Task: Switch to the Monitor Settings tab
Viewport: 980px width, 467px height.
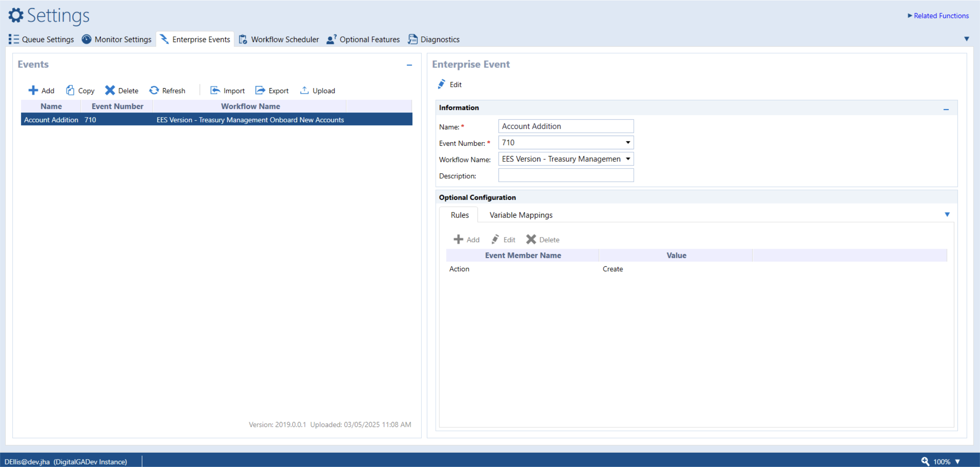Action: (117, 39)
